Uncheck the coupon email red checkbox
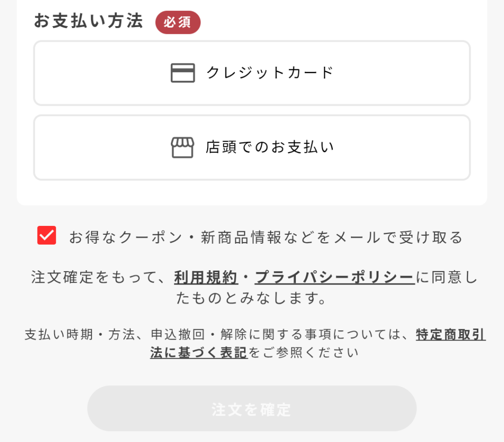 pyautogui.click(x=47, y=236)
